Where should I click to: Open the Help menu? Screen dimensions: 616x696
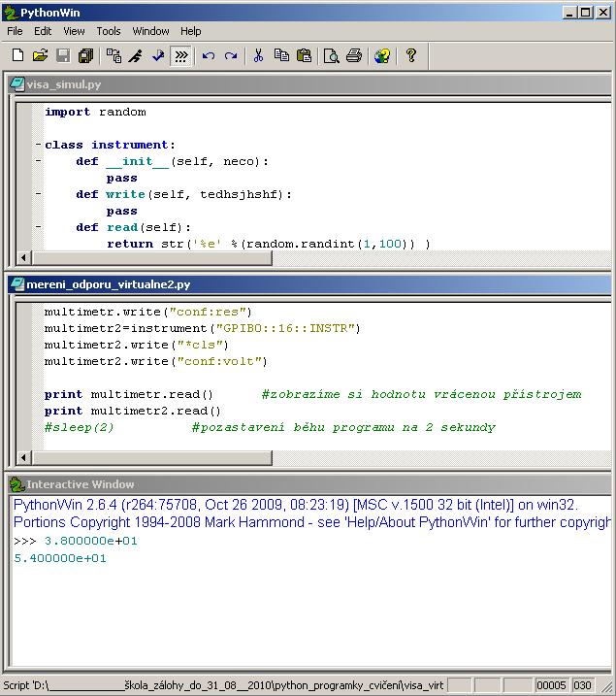[x=191, y=31]
